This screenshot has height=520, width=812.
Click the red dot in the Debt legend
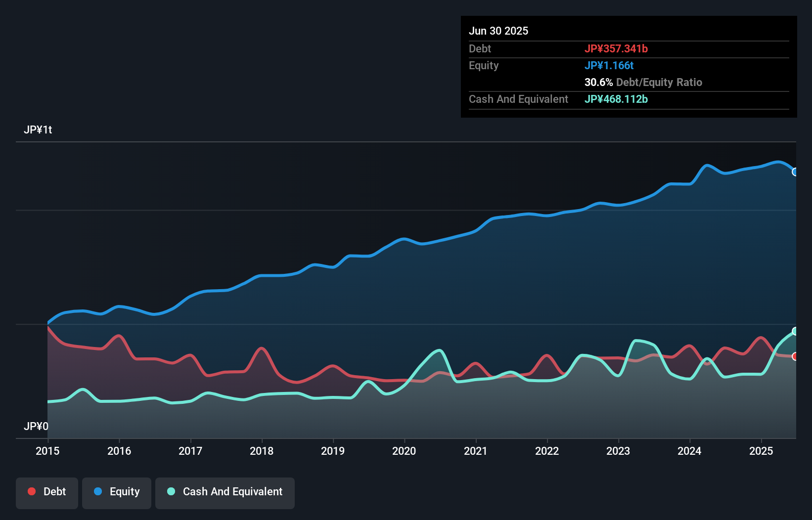32,491
